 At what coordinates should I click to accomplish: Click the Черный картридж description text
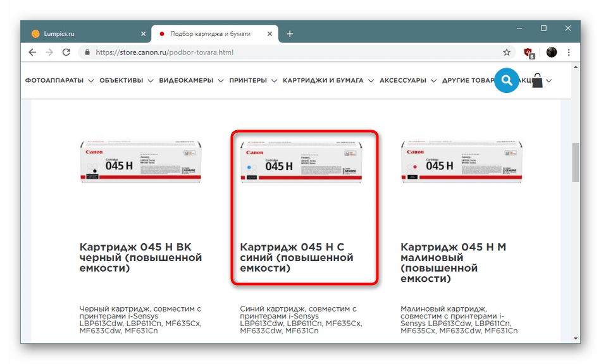click(140, 320)
